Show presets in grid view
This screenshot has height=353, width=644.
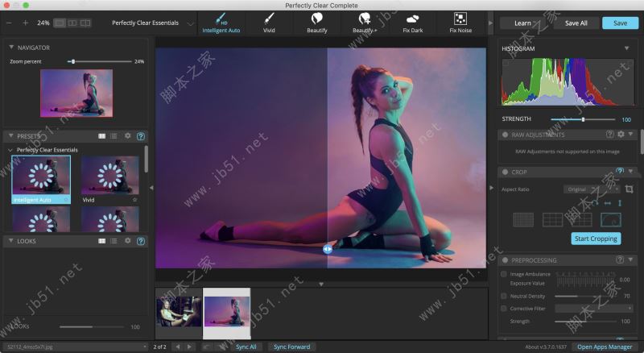click(102, 135)
